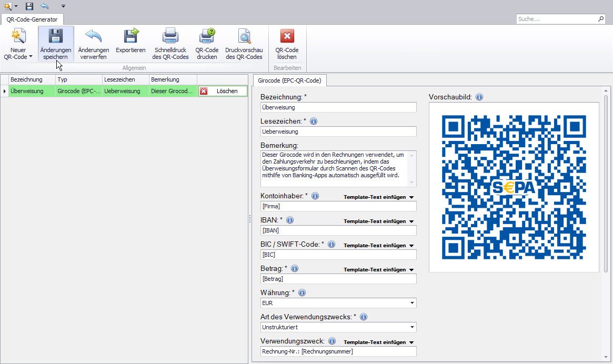Open Template-Text einfügen for IBAN
The width and height of the screenshot is (613, 364).
(x=378, y=221)
